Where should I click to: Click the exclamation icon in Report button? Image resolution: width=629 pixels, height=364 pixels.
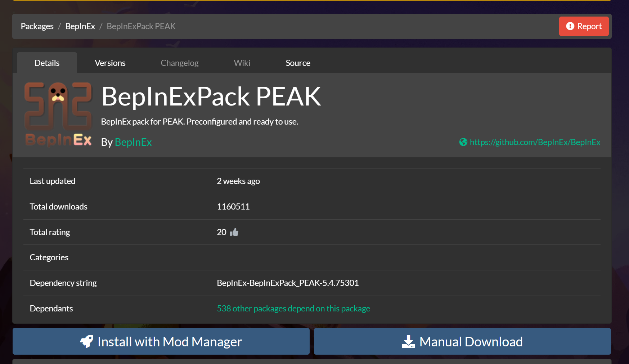(570, 26)
